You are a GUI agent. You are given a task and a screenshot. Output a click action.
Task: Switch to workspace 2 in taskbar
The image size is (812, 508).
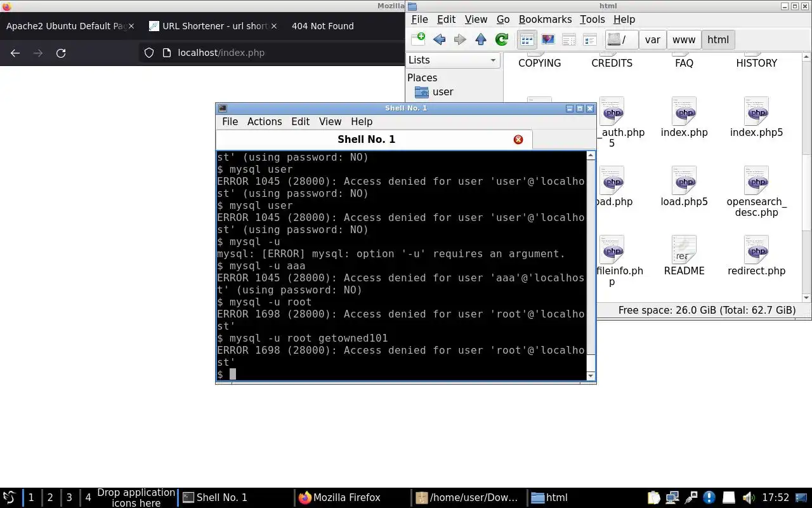pyautogui.click(x=50, y=497)
